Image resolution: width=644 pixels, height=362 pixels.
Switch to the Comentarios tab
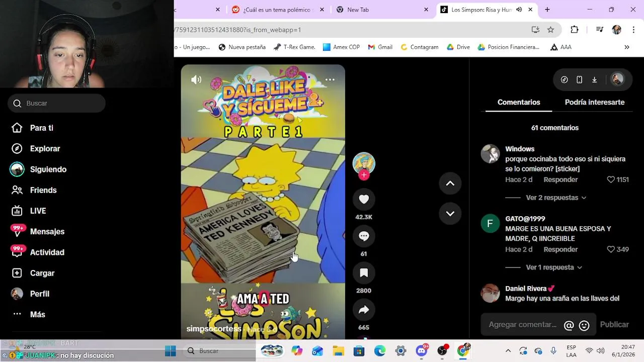click(x=519, y=102)
